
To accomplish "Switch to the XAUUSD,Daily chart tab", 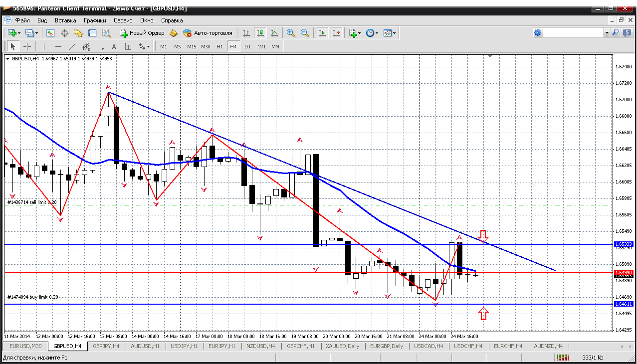I will coord(342,346).
